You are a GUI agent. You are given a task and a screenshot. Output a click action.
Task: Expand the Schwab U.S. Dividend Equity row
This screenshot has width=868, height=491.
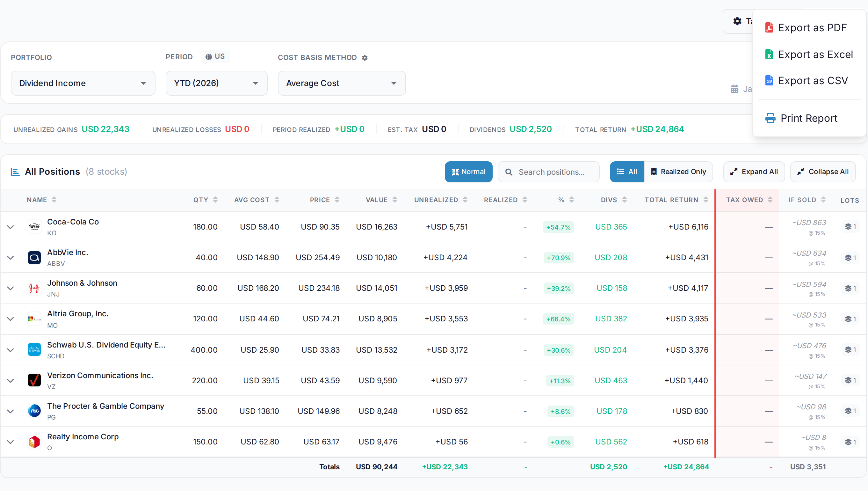tap(11, 350)
